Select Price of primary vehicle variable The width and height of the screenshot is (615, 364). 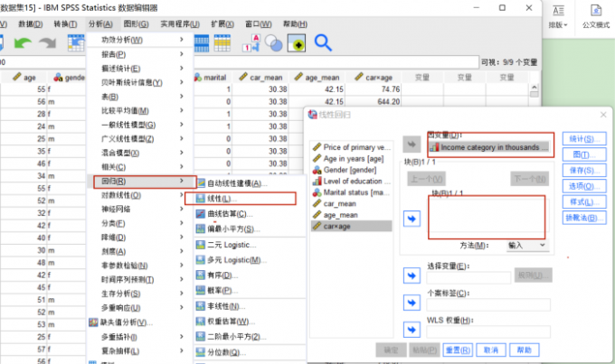[351, 147]
